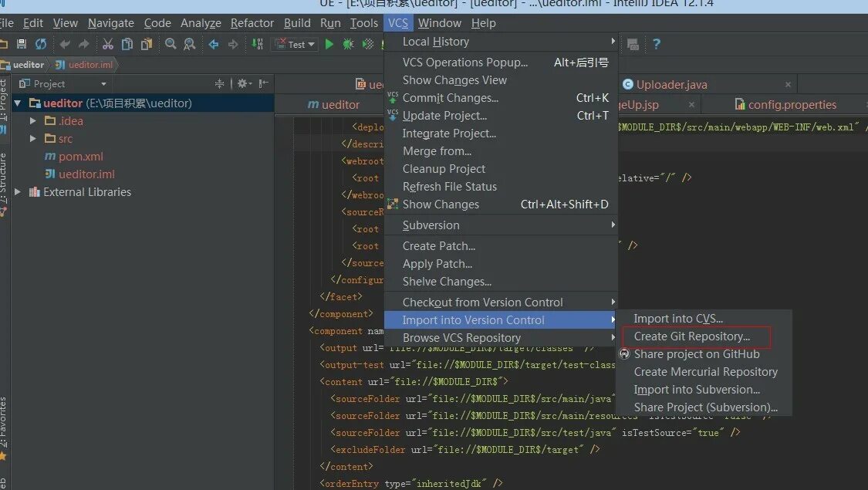Click the Save All toolbar icon
The width and height of the screenshot is (868, 490).
pos(22,44)
